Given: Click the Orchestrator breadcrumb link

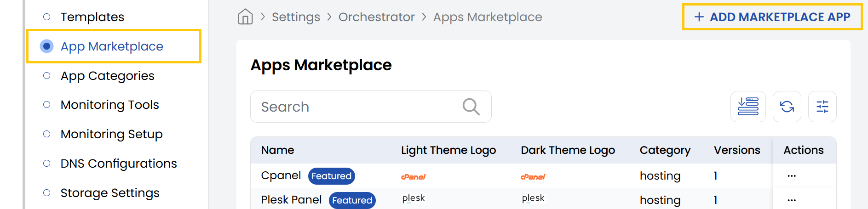Looking at the screenshot, I should click(376, 17).
